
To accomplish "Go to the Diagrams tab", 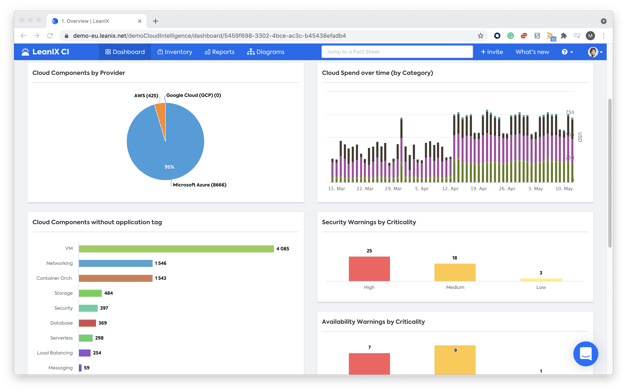I will point(266,52).
